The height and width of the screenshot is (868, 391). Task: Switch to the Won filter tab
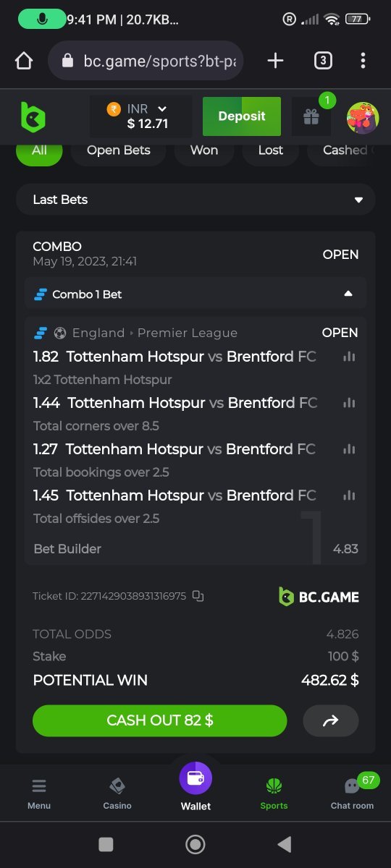(204, 150)
